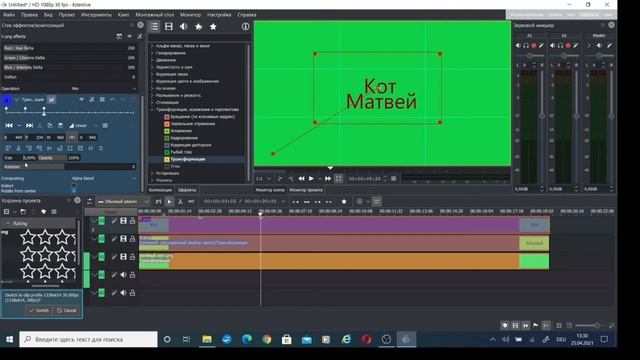Show audio effects filter icon
This screenshot has width=640, height=360.
(x=184, y=27)
